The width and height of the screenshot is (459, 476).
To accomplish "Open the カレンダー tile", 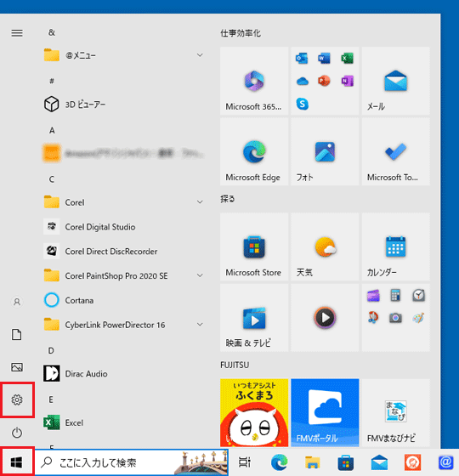I will click(395, 246).
